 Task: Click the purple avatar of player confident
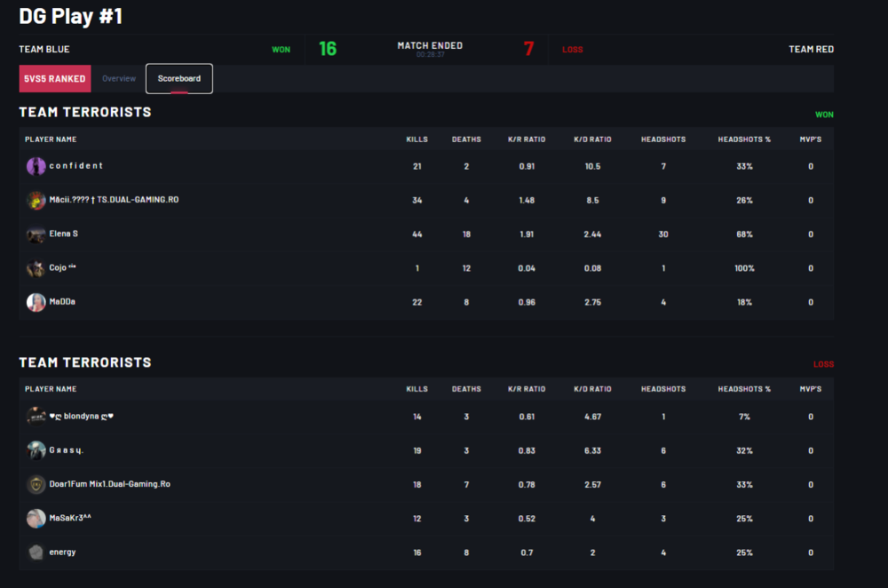pos(36,166)
